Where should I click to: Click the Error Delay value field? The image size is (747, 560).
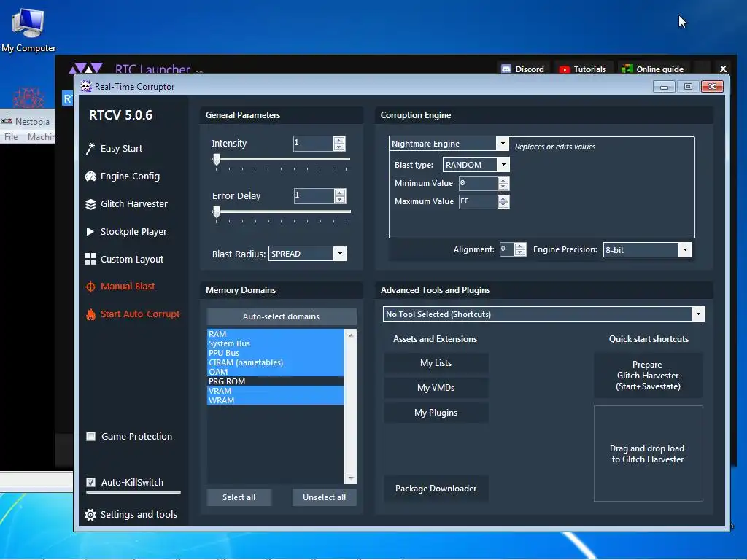pyautogui.click(x=314, y=195)
